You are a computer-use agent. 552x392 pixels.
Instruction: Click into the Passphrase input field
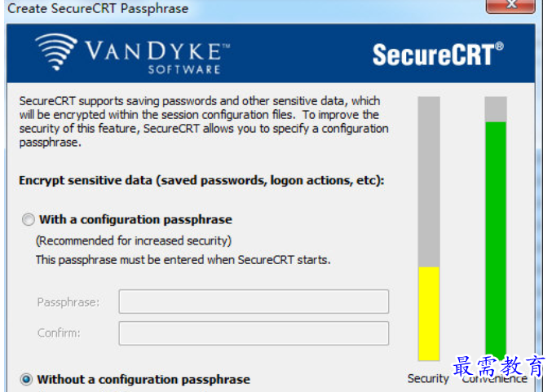click(x=254, y=302)
